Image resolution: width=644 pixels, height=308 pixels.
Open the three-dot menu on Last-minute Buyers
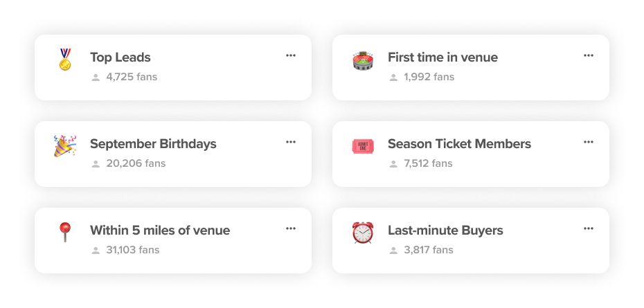(x=589, y=228)
